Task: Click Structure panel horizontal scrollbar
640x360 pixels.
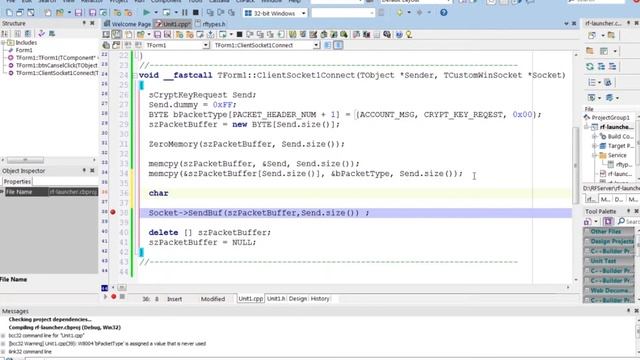Action: point(49,160)
